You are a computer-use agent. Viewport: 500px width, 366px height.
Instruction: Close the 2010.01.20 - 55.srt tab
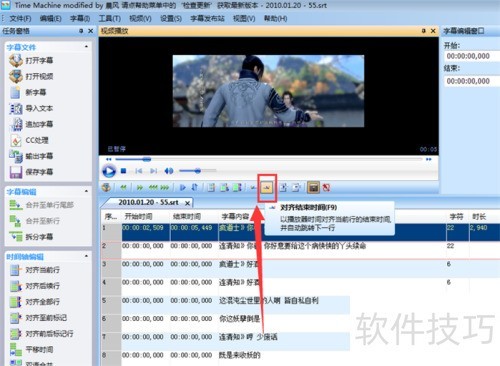click(x=188, y=203)
